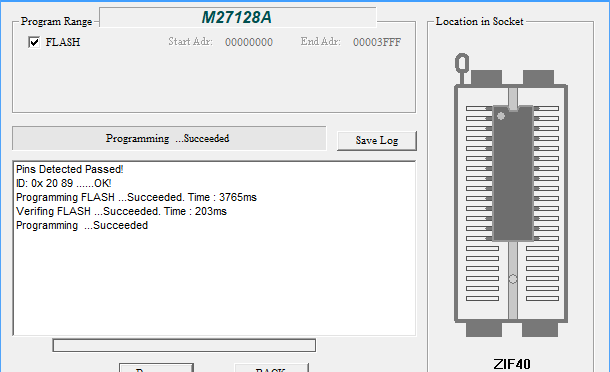Click the partially visible Program button
610x372 pixels.
pyautogui.click(x=156, y=368)
